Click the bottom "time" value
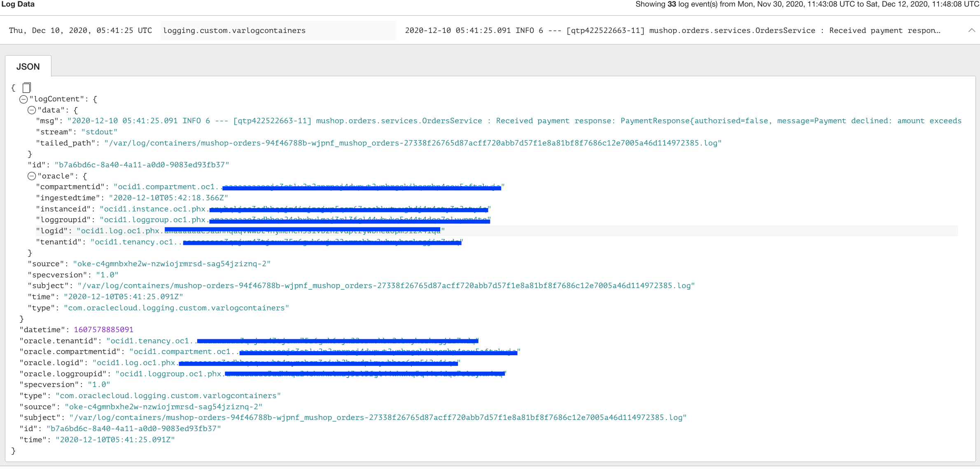 [115, 440]
